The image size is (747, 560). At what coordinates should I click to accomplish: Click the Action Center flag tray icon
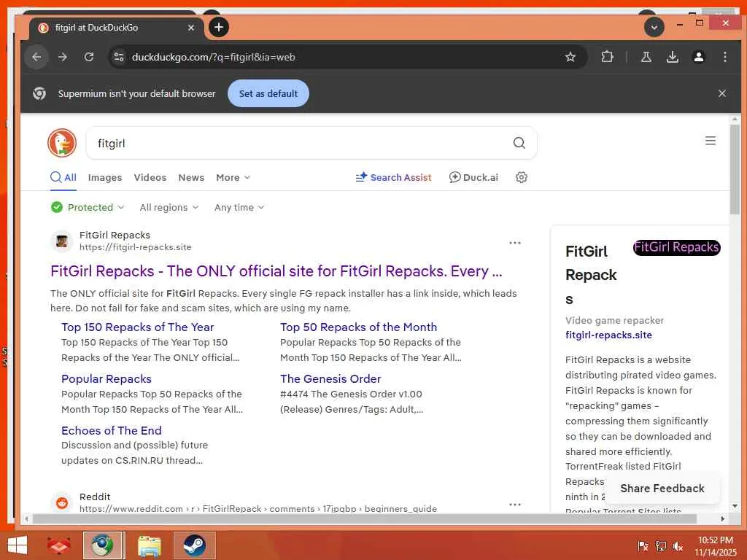click(x=643, y=546)
